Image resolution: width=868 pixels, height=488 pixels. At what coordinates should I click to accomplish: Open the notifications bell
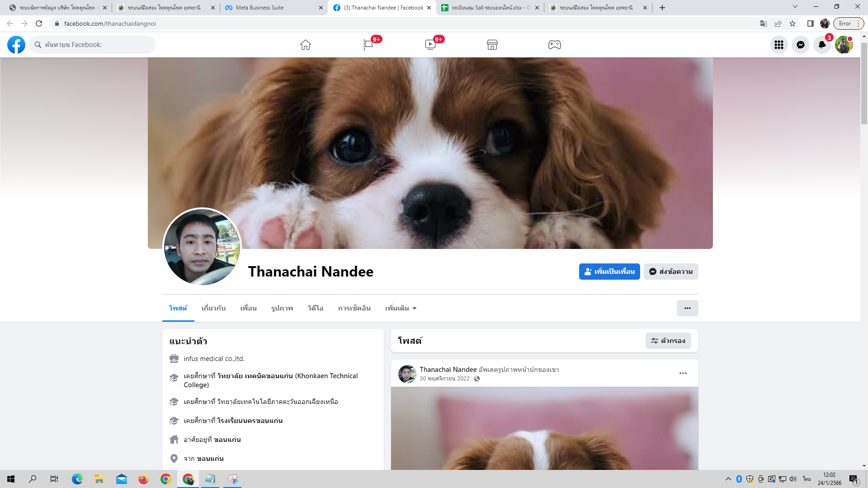click(x=822, y=45)
